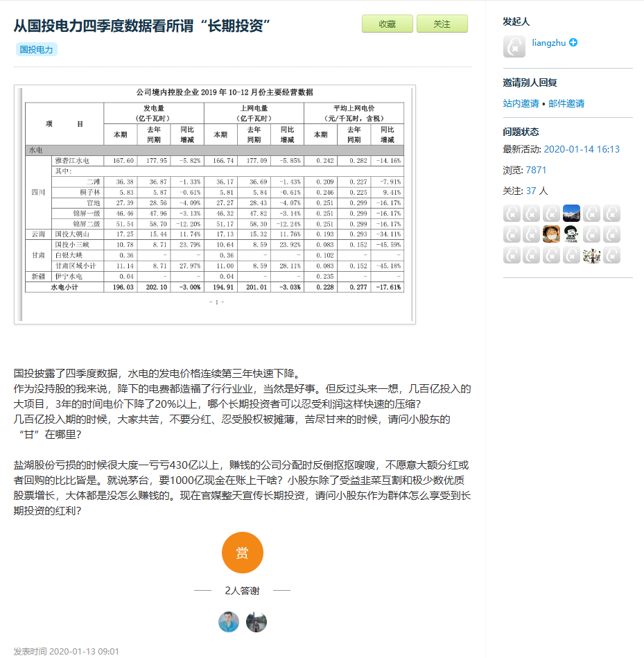Screen dimensions: 644x658
Task: Click the 邮件邀请 link
Action: point(566,103)
